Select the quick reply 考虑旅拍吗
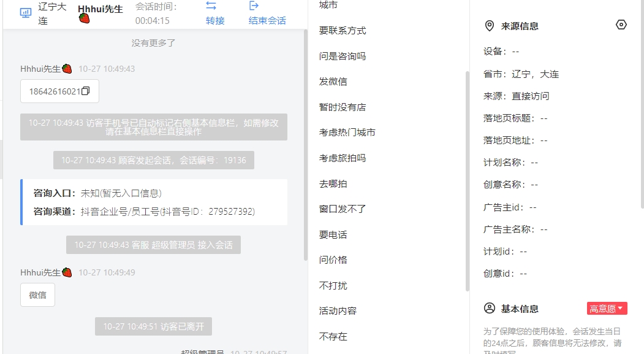 [342, 158]
